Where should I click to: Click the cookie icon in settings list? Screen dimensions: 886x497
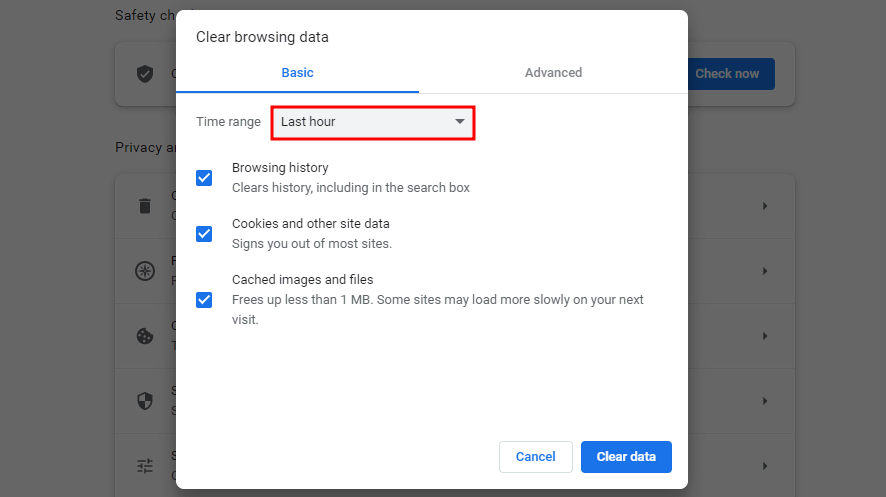[x=145, y=336]
